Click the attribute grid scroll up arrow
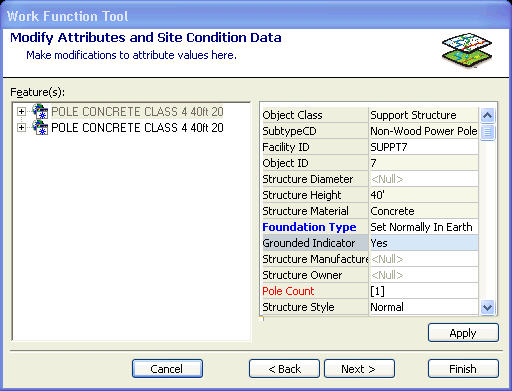The width and height of the screenshot is (512, 391). (x=487, y=115)
